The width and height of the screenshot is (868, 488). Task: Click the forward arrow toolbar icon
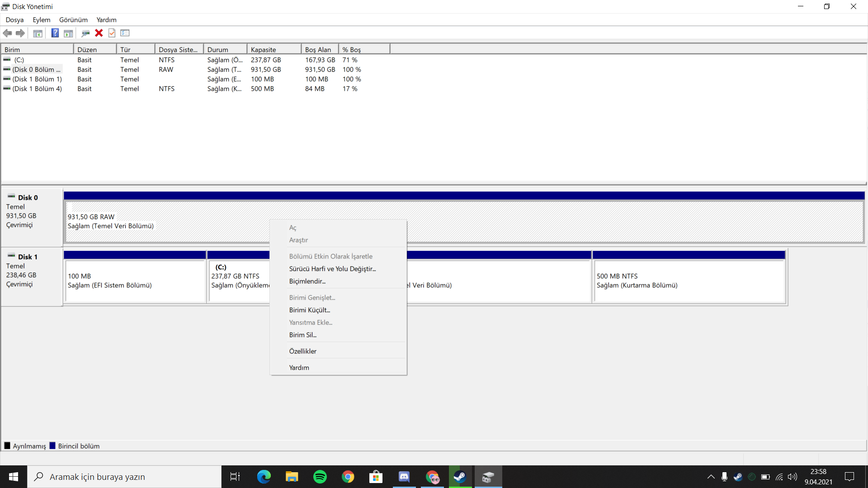[x=20, y=33]
